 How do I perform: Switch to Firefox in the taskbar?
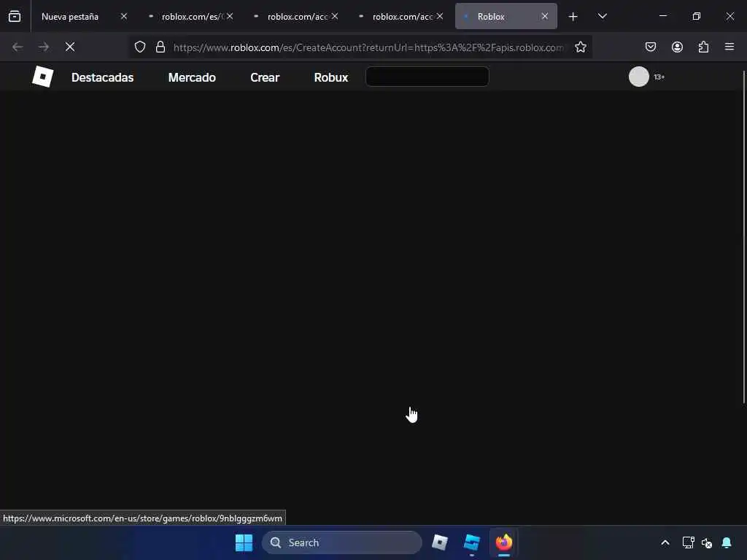coord(503,542)
